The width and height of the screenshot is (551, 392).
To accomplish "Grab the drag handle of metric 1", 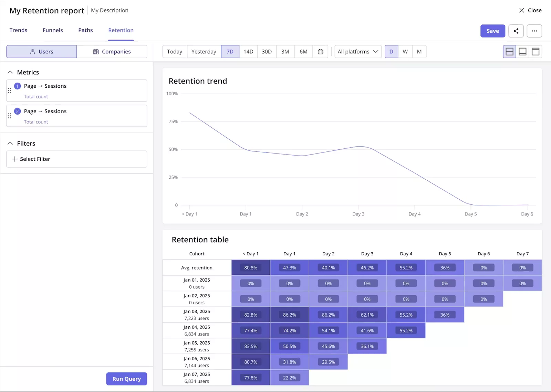I will click(9, 91).
